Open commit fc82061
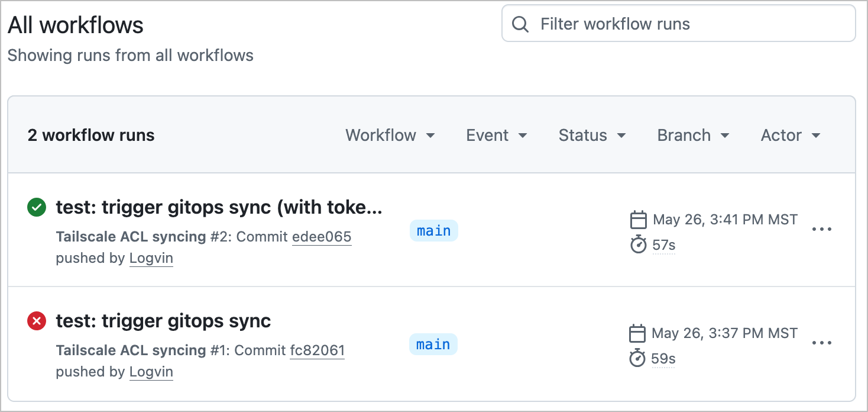This screenshot has width=868, height=412. 317,350
